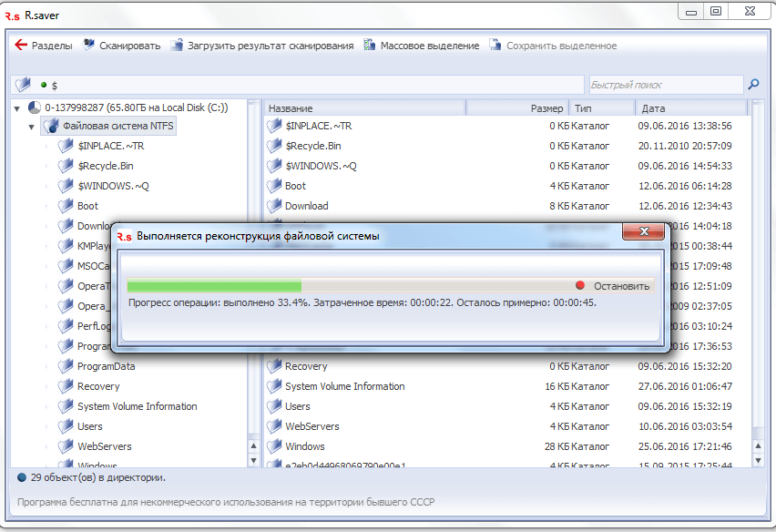Click the magnifier search icon
This screenshot has width=776, height=532.
[x=754, y=84]
